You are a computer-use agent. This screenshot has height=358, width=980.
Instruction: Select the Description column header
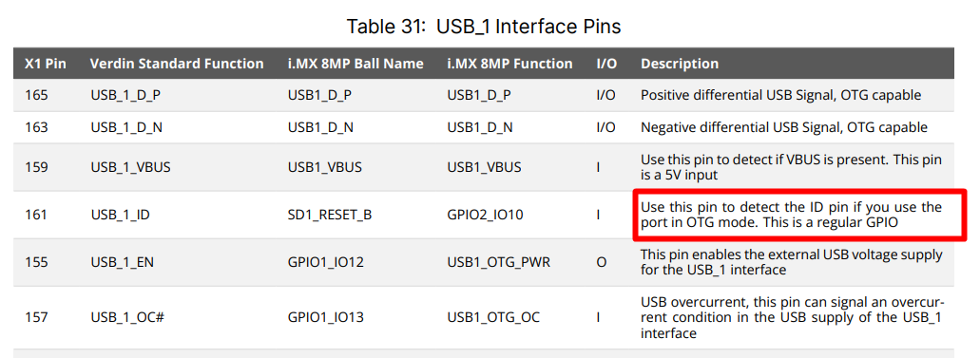pos(680,64)
